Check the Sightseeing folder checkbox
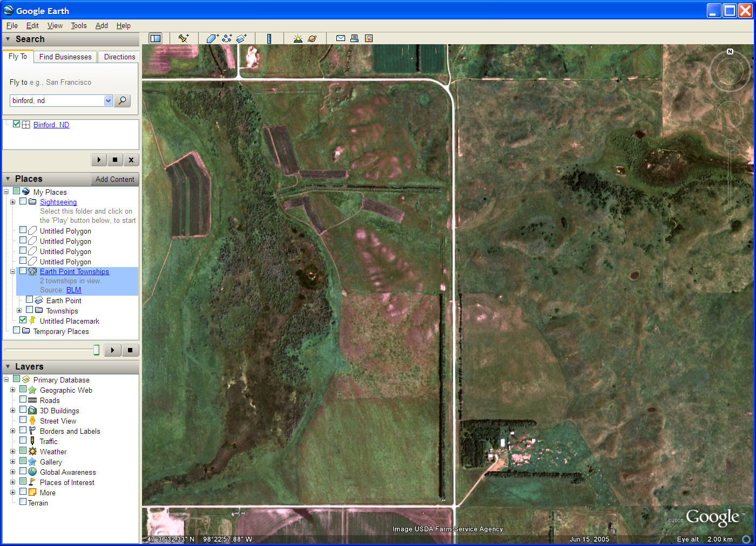Viewport: 756px width, 546px height. [23, 201]
